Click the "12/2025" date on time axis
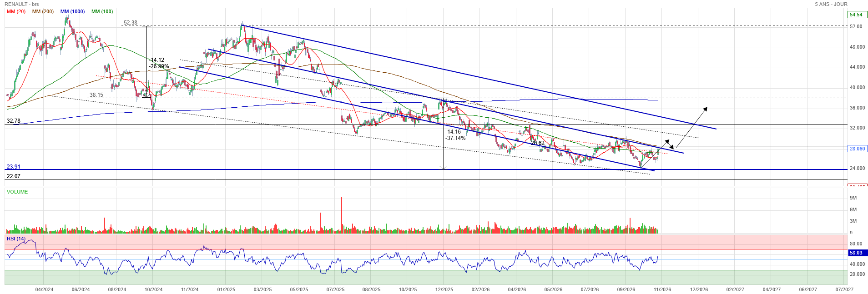 [x=444, y=289]
